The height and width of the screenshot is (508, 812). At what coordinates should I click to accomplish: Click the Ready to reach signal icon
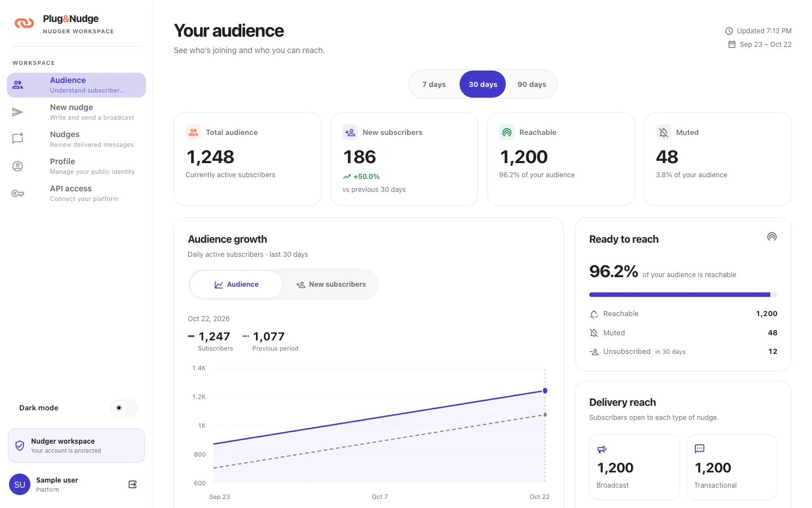[772, 237]
